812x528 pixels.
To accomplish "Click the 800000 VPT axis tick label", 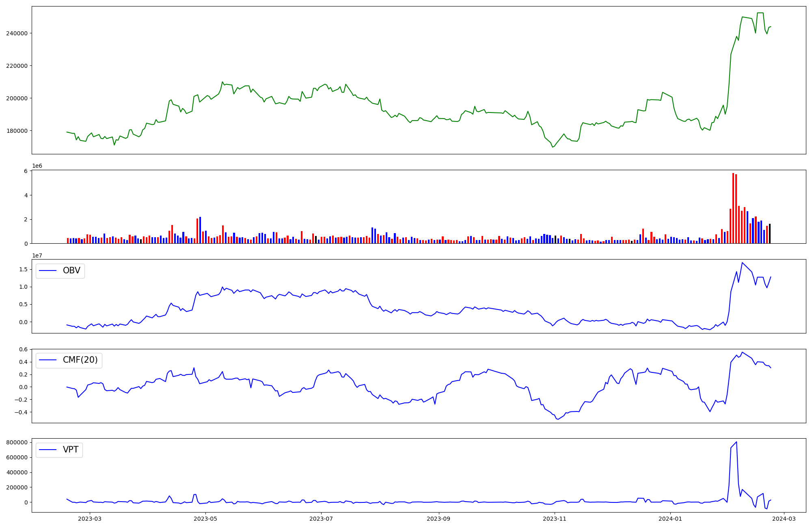I will click(x=17, y=442).
